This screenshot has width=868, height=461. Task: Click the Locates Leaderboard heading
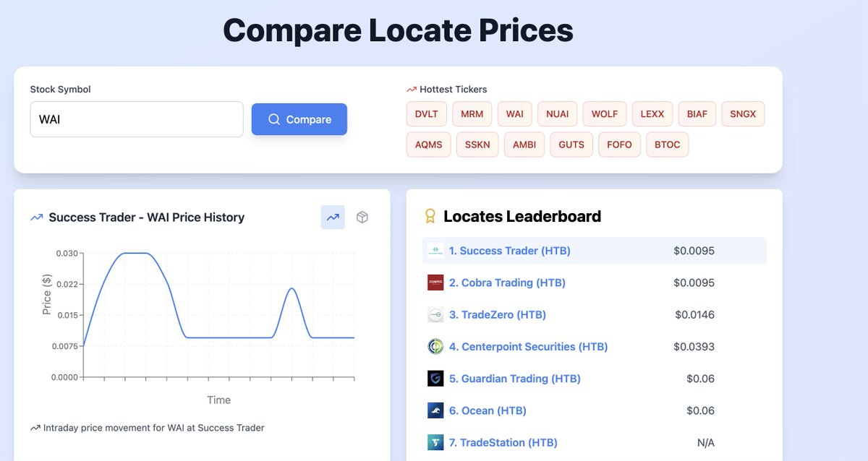tap(522, 216)
